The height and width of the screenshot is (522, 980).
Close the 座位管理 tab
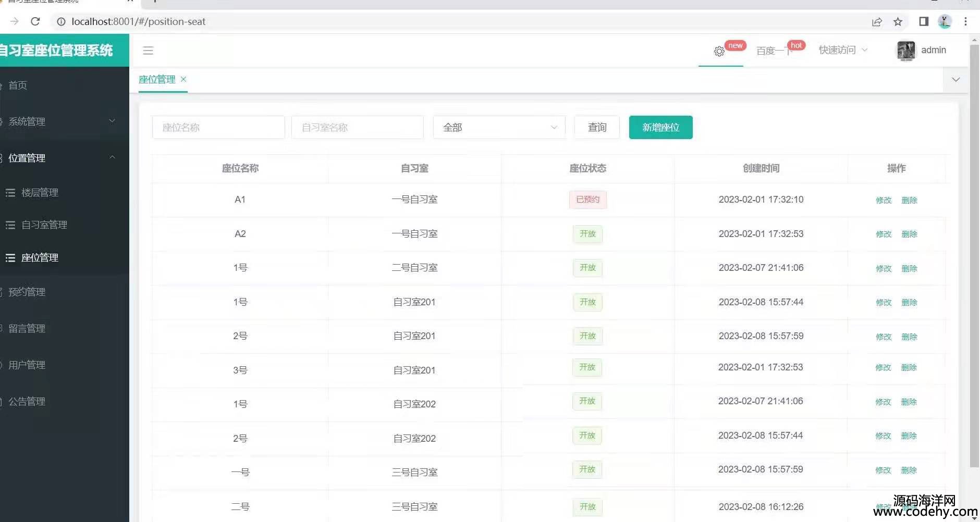[x=183, y=79]
